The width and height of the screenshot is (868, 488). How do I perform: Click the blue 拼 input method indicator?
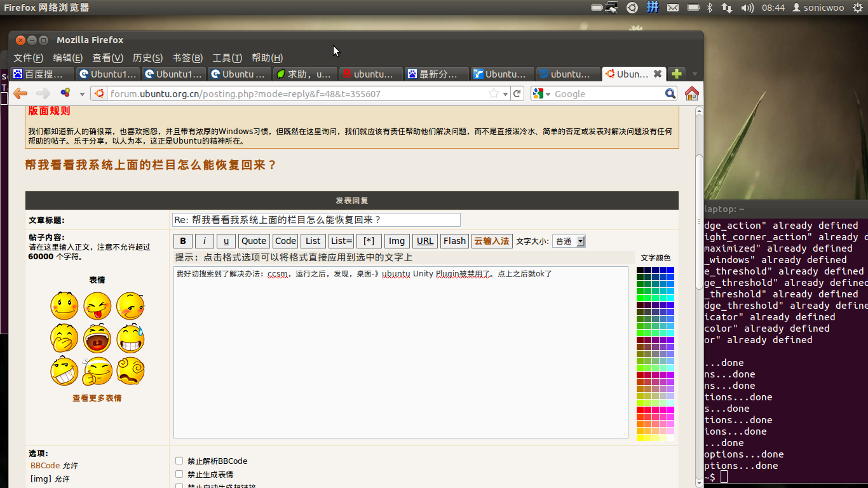tap(653, 8)
